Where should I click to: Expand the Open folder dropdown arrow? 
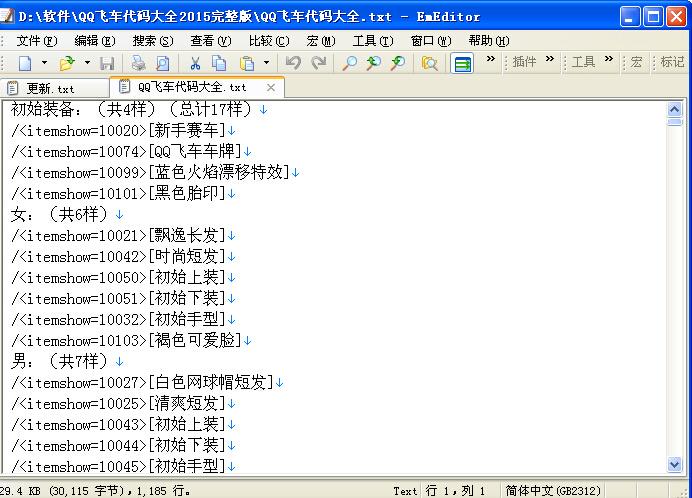pyautogui.click(x=87, y=63)
